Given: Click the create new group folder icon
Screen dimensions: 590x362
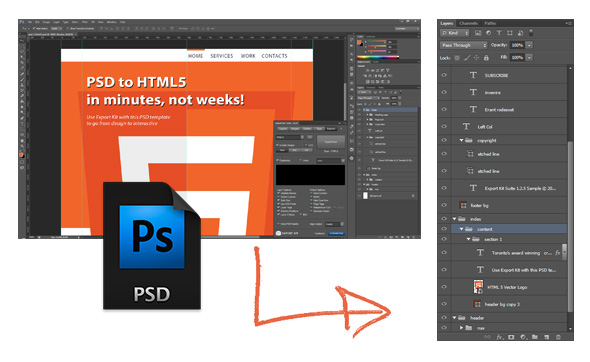Looking at the screenshot, I should (535, 337).
